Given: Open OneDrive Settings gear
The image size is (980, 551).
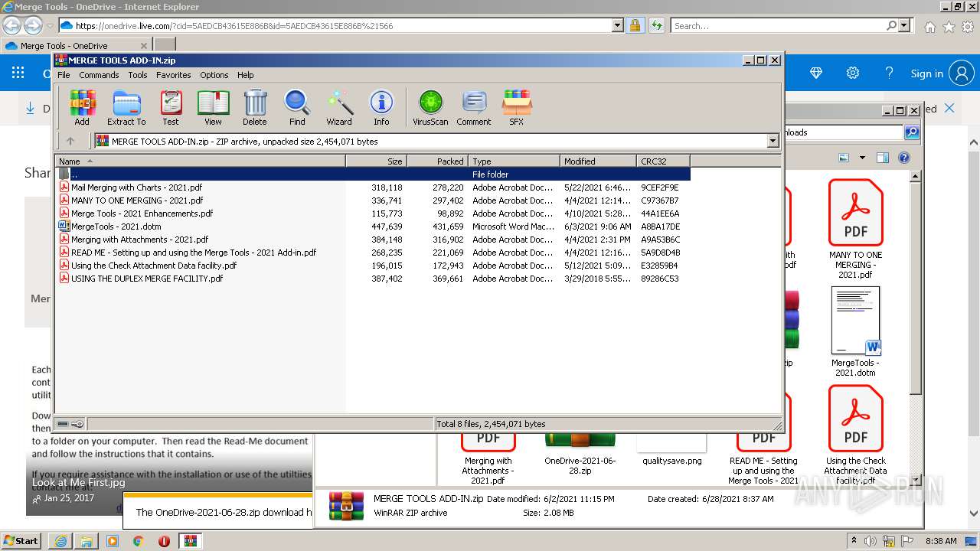Looking at the screenshot, I should 852,73.
